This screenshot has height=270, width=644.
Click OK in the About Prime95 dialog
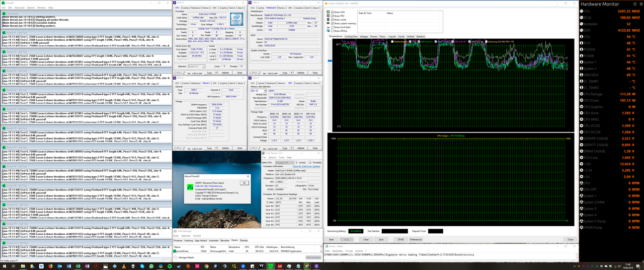coord(244,183)
